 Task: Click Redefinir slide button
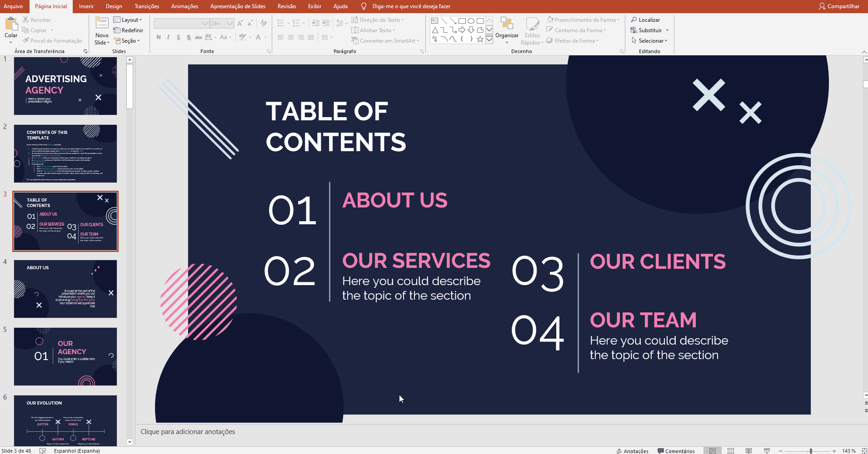pos(128,30)
